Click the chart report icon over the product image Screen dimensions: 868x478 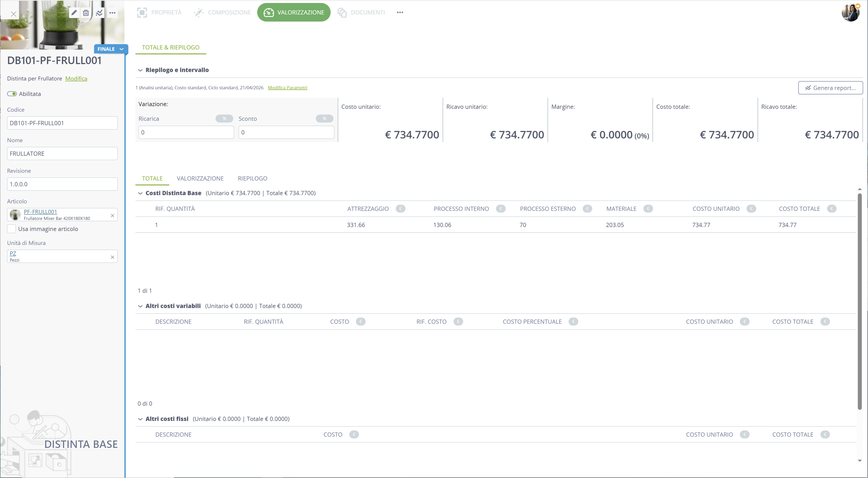coord(100,13)
